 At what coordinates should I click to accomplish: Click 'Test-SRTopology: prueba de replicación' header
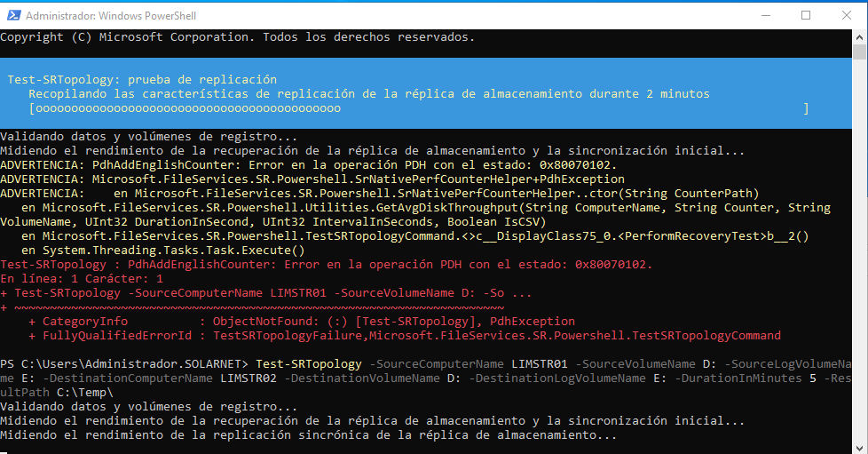[x=142, y=80]
